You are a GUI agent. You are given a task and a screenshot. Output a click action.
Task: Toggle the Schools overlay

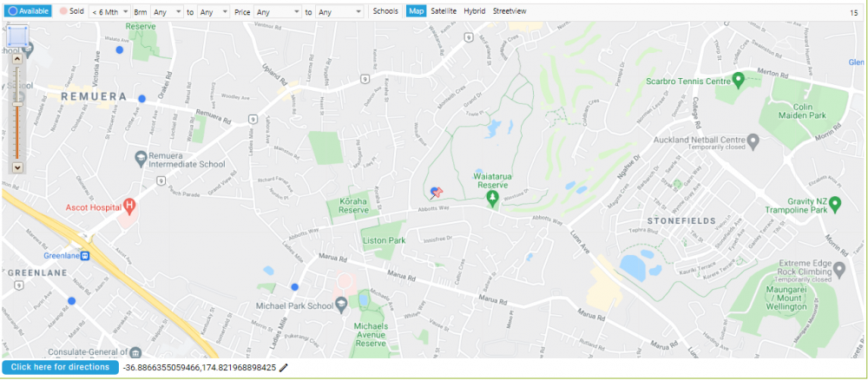[385, 11]
